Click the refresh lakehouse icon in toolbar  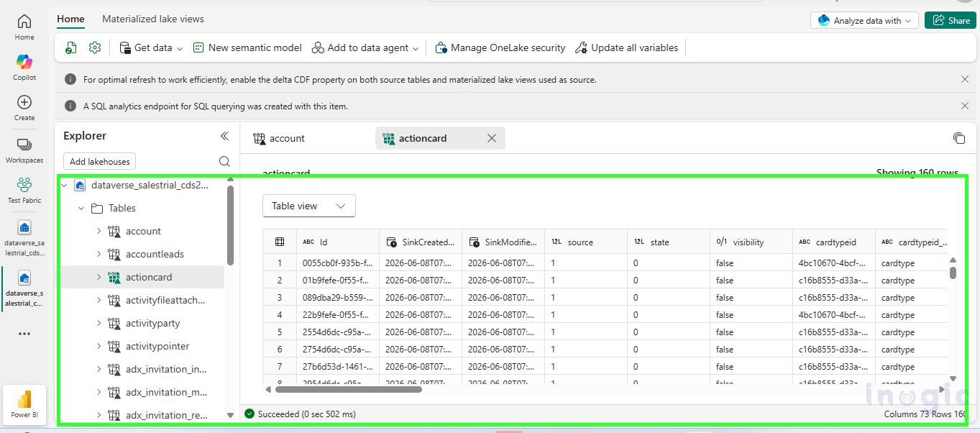[x=71, y=47]
